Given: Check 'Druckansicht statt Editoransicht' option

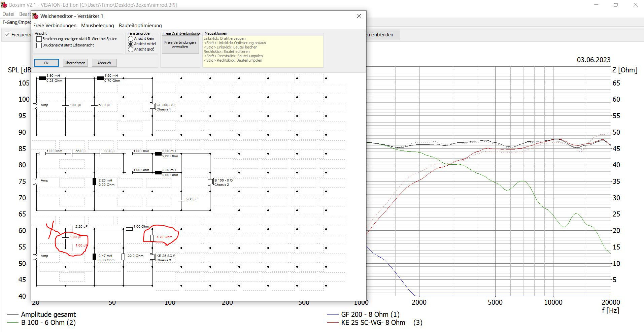Looking at the screenshot, I should pyautogui.click(x=39, y=45).
